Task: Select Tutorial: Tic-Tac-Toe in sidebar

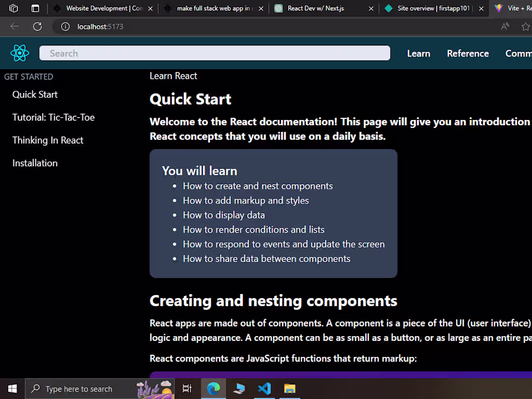Action: 54,118
